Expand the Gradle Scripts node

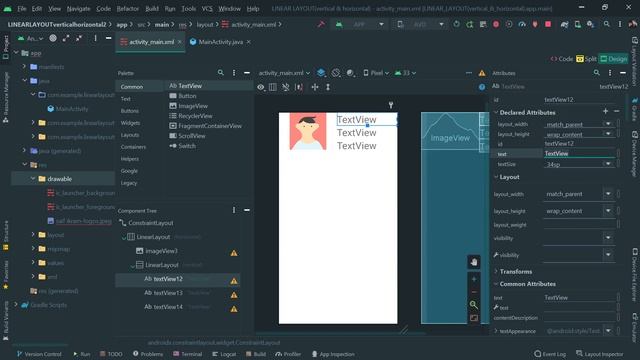(x=16, y=305)
